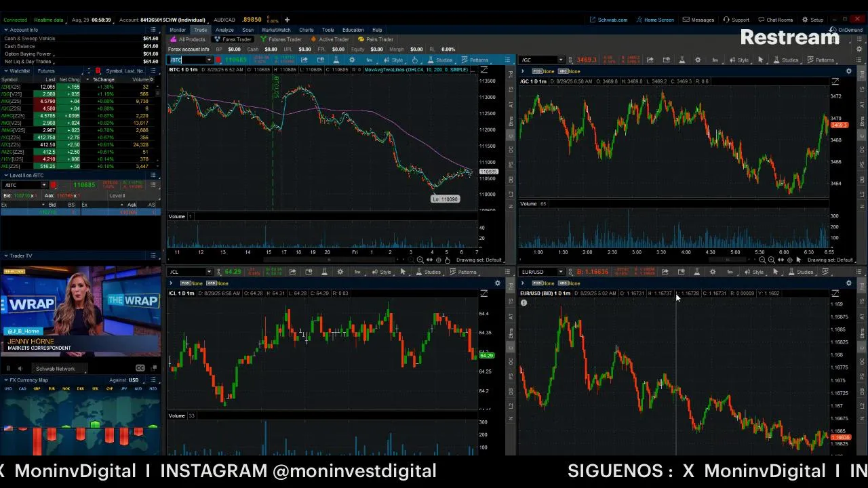
Task: Collapse the Watchlist section
Action: (5, 70)
